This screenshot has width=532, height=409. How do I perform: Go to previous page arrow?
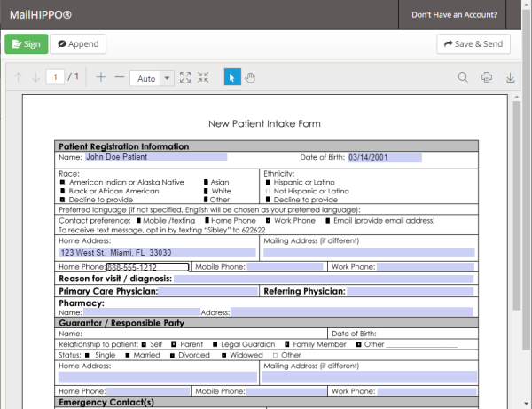18,77
